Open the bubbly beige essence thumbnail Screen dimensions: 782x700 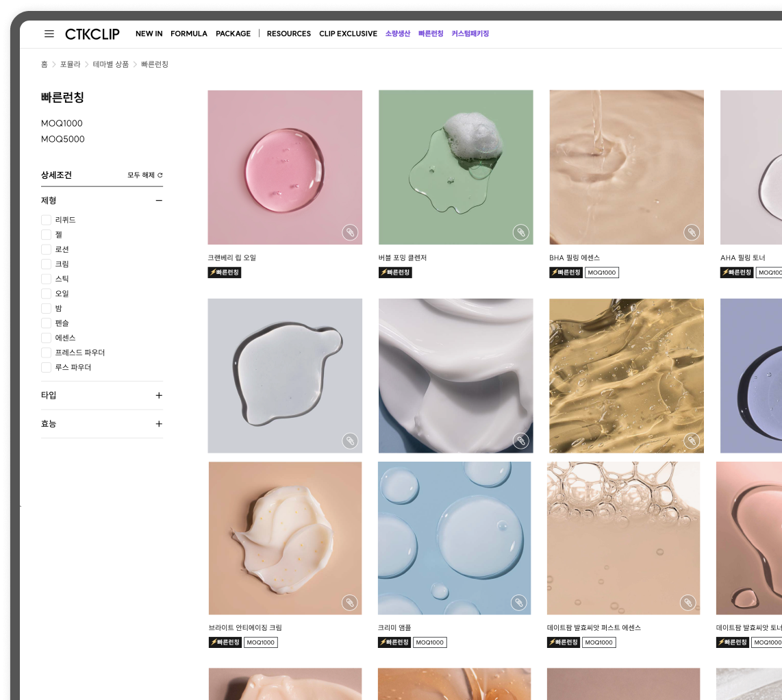click(623, 538)
